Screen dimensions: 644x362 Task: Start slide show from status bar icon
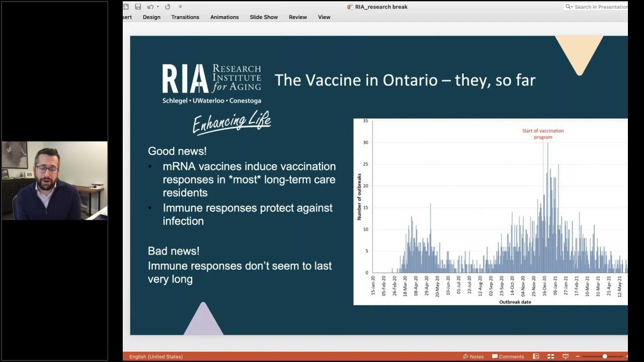pyautogui.click(x=565, y=356)
